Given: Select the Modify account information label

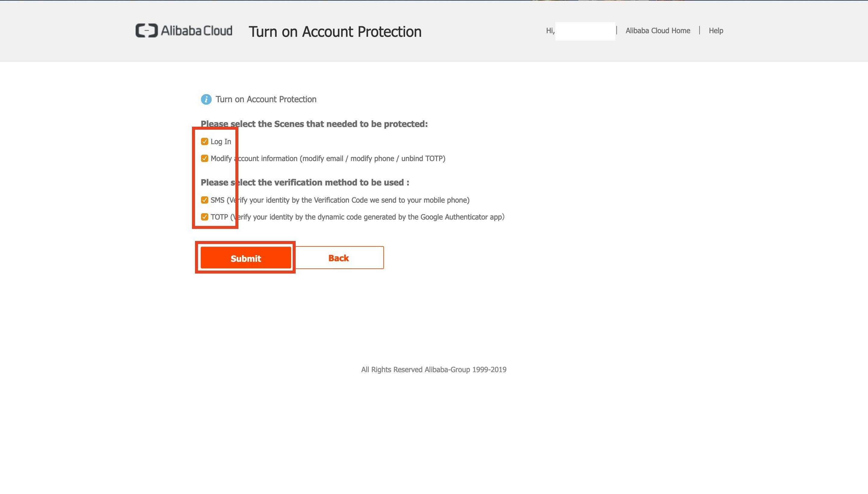Looking at the screenshot, I should point(328,158).
